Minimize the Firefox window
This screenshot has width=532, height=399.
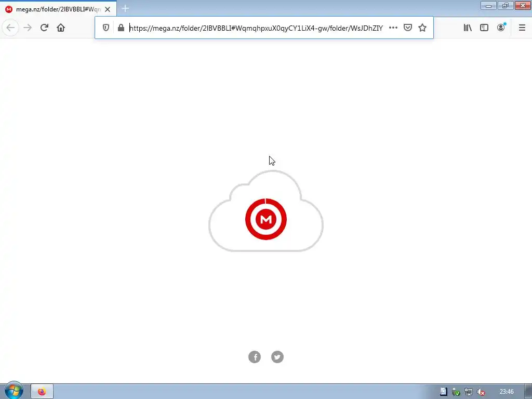(x=488, y=5)
